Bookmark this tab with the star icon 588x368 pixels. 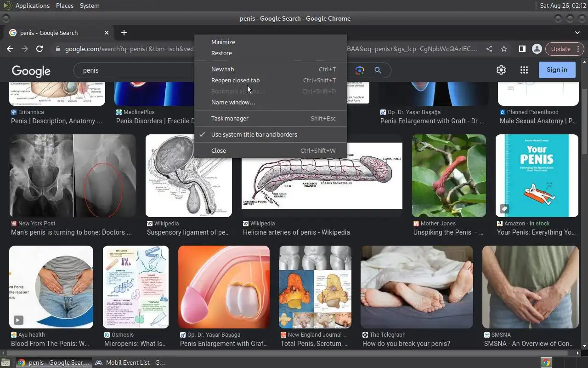click(504, 49)
